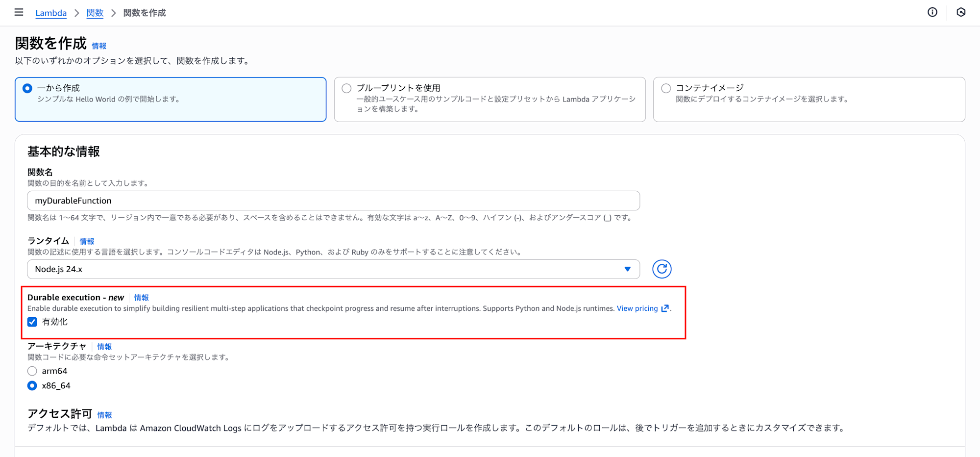Click the external link icon beside View pricing
Screen dimensions: 980x457
coord(665,308)
